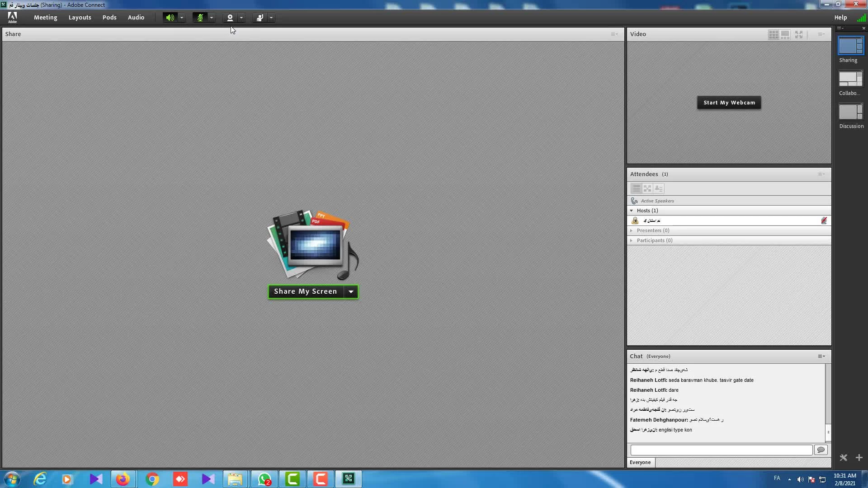Image resolution: width=868 pixels, height=488 pixels.
Task: Click the Start My Webcam button
Action: 729,103
